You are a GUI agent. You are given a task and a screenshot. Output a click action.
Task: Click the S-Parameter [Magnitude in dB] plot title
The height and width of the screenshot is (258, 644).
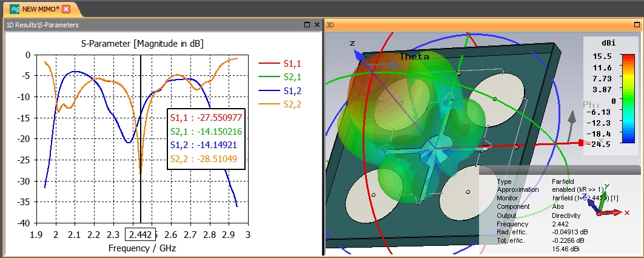pos(143,43)
